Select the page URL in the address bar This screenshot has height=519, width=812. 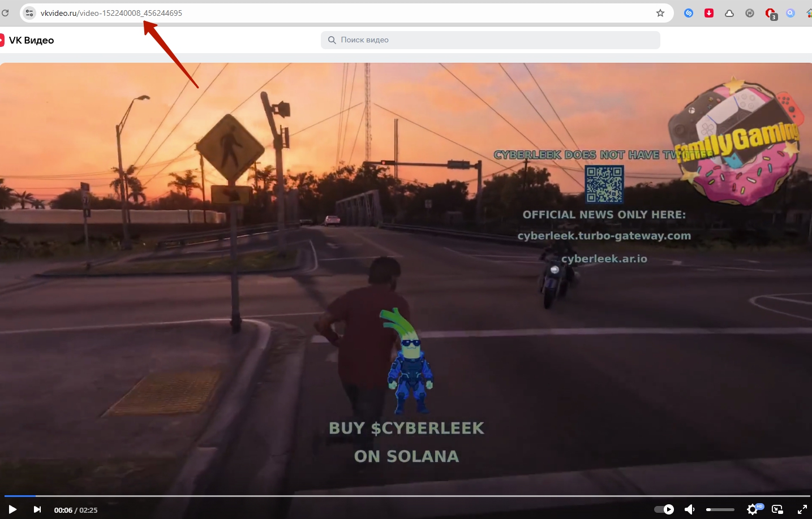tap(111, 13)
